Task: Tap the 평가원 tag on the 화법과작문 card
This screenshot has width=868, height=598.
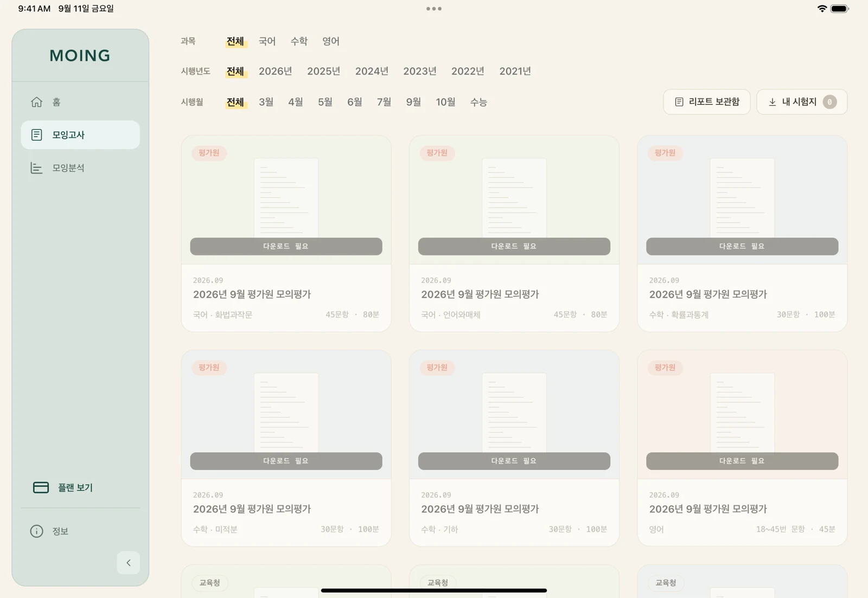Action: click(x=209, y=153)
